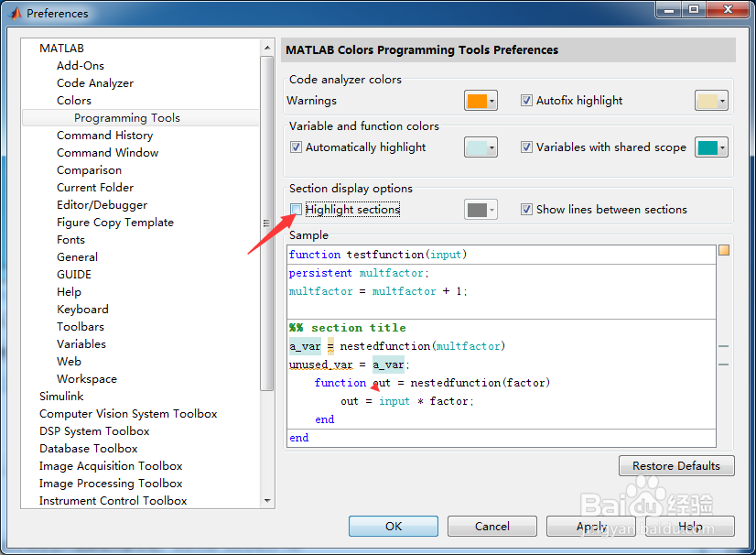
Task: Click 'unused_var' in sample code
Action: [320, 365]
